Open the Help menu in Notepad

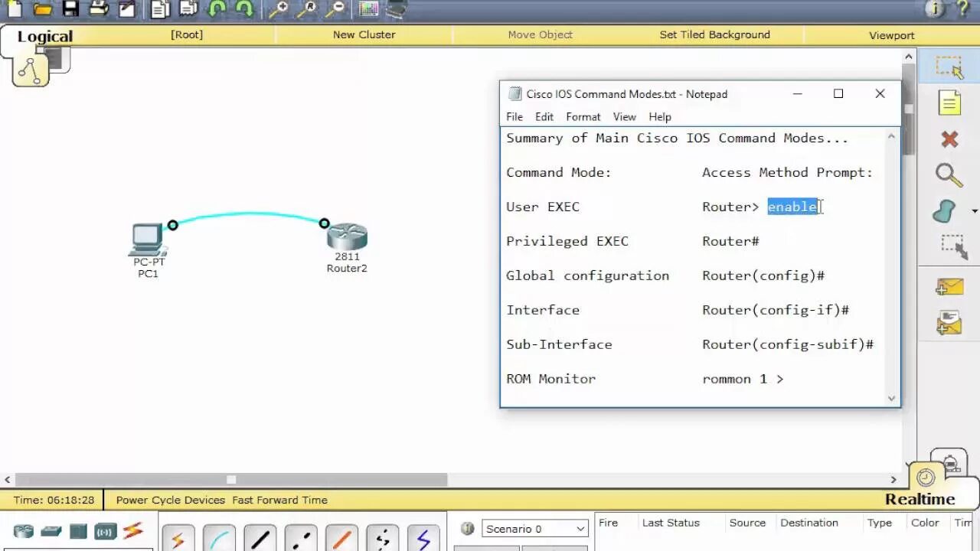click(x=660, y=117)
